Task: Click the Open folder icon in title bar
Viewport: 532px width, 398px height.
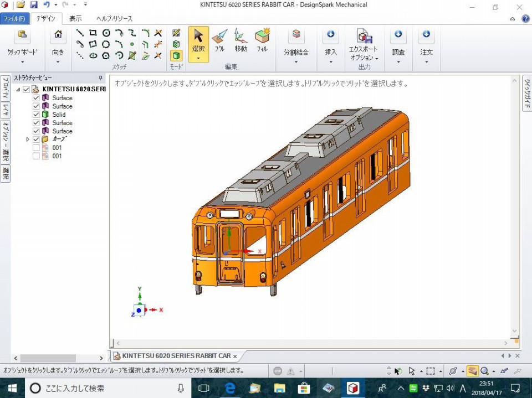Action: coord(21,5)
